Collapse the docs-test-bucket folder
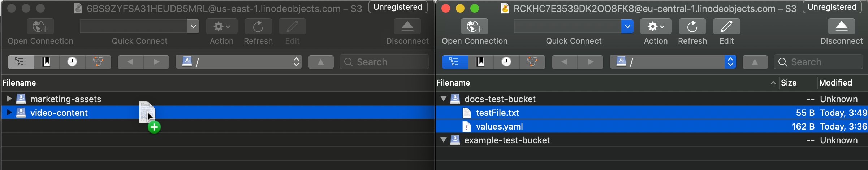Viewport: 868px width, 170px height. [444, 99]
